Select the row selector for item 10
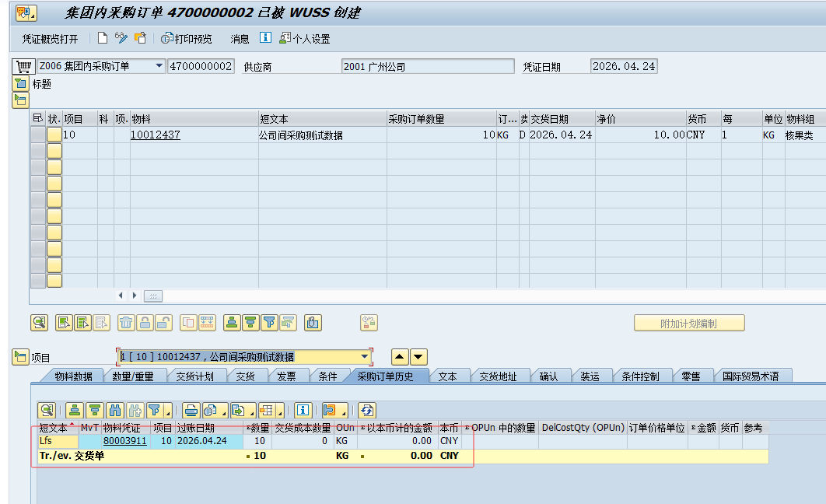This screenshot has width=826, height=504. [37, 135]
